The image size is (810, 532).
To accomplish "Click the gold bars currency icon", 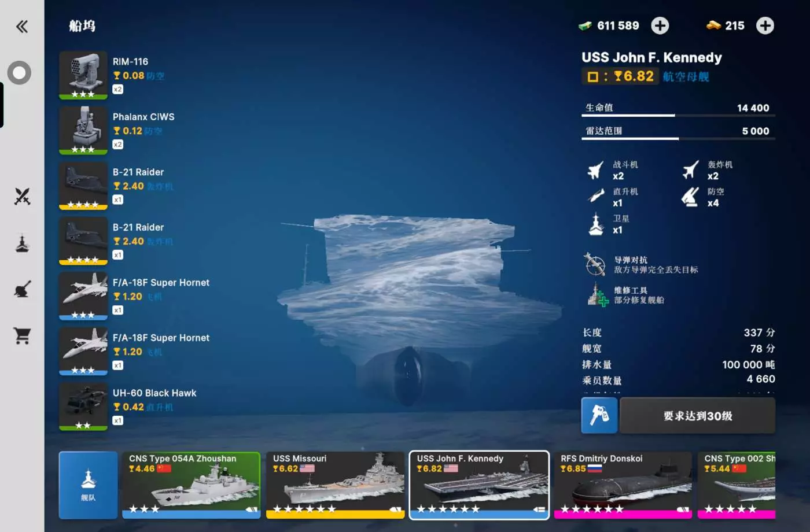I will (x=714, y=25).
